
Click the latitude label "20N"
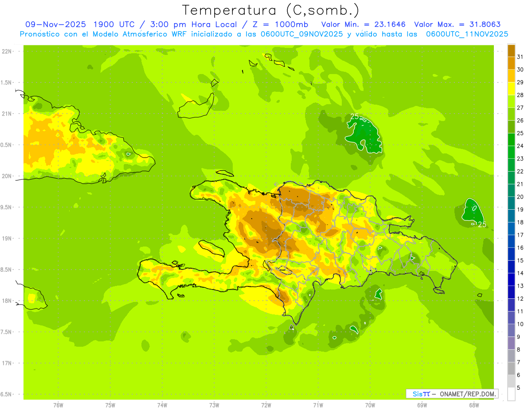coord(7,176)
